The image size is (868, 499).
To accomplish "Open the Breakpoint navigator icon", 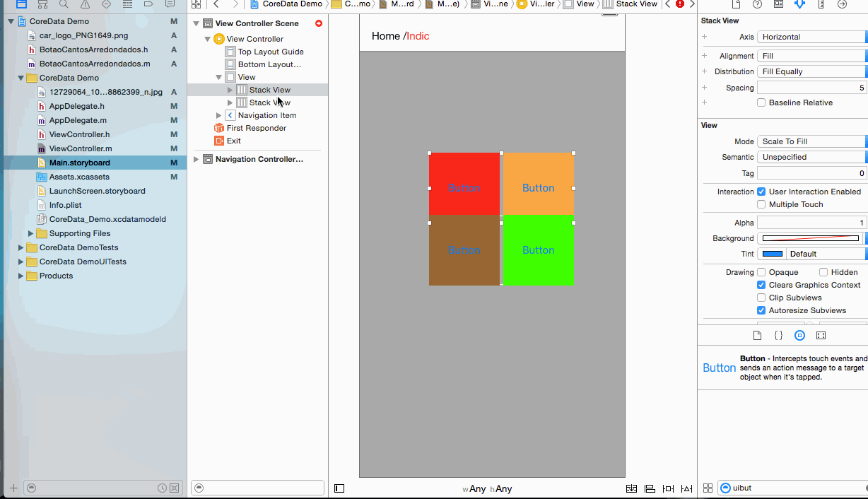I will (x=148, y=4).
